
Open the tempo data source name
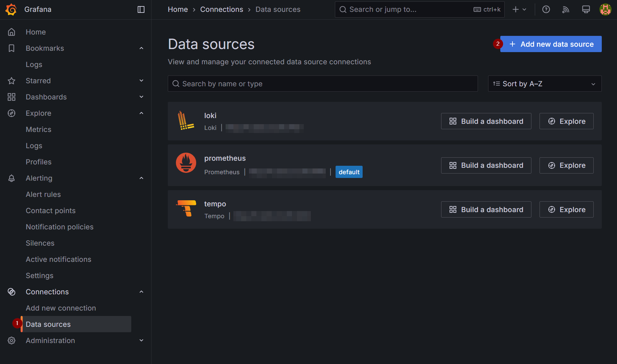click(x=215, y=204)
